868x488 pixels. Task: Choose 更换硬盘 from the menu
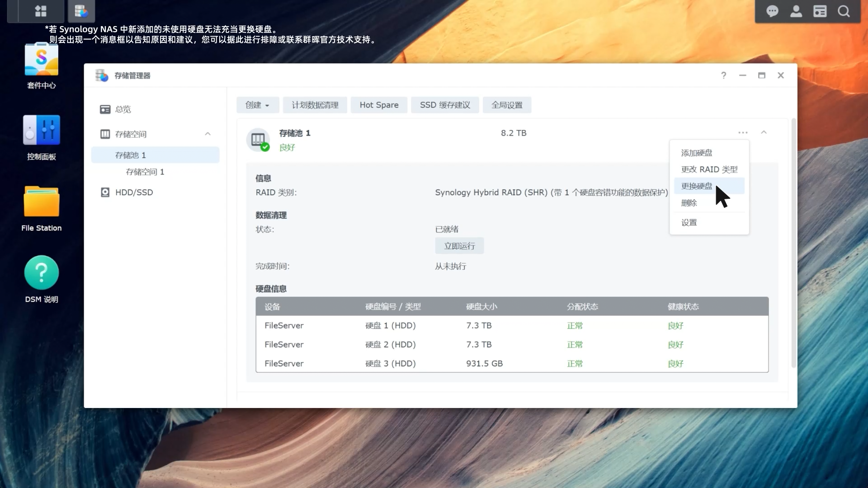709,186
